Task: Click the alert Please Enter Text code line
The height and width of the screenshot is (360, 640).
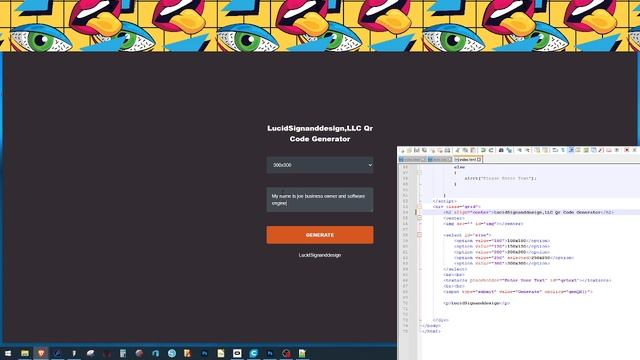Action: [x=500, y=178]
